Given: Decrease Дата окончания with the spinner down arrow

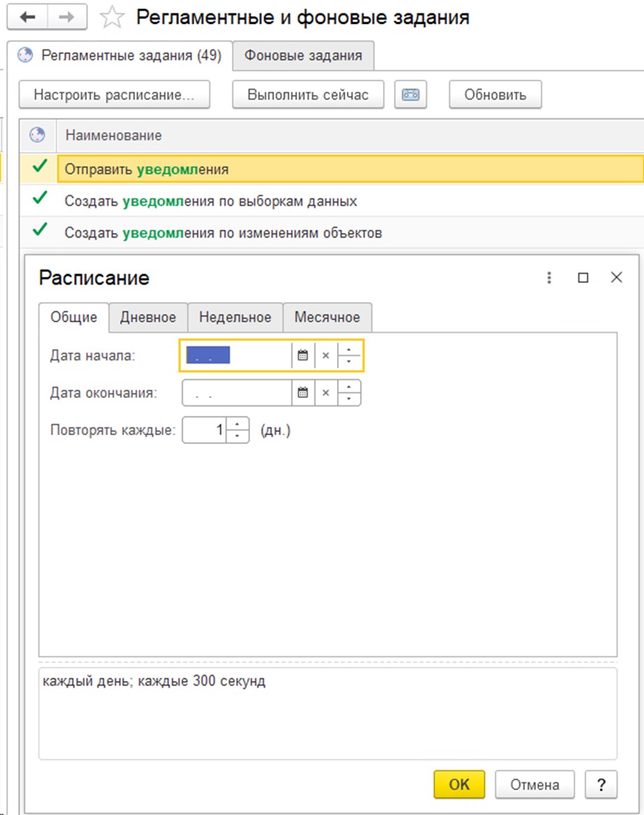Looking at the screenshot, I should point(349,399).
